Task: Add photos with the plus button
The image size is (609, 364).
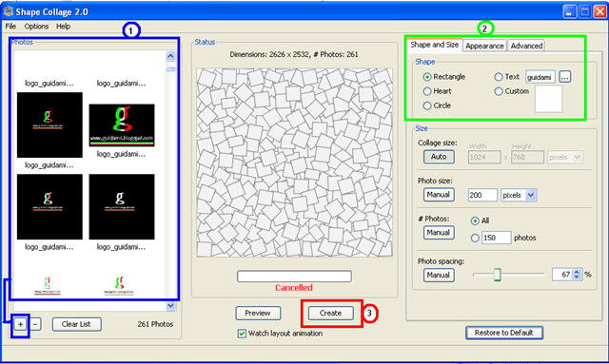Action: [20, 324]
